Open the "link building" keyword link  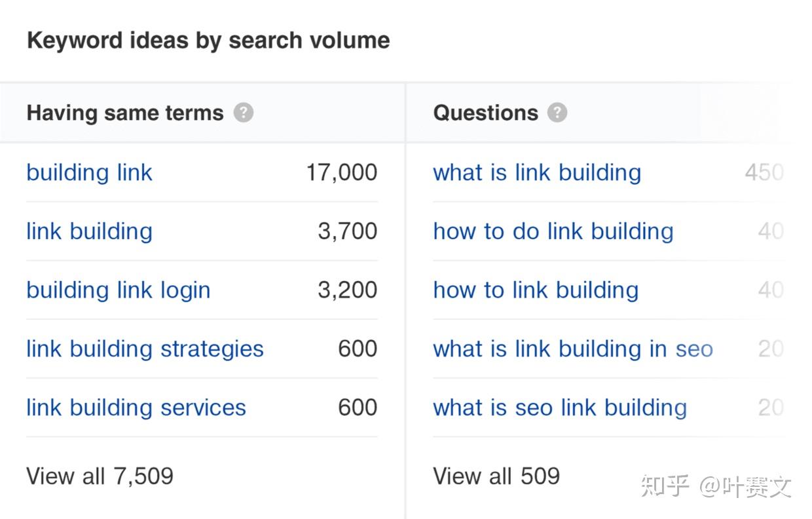click(89, 231)
